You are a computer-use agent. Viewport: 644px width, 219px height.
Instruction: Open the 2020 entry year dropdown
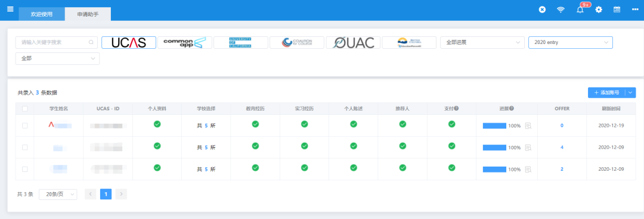tap(571, 42)
